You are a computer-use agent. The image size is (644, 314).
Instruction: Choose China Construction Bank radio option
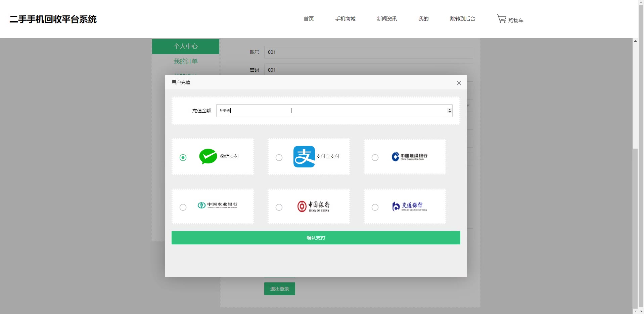point(375,157)
